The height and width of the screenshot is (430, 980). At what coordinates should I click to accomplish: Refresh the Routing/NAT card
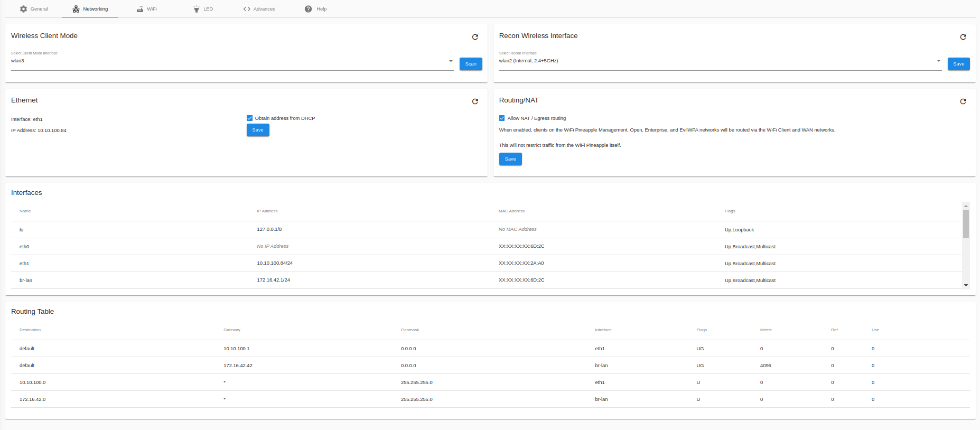pos(963,101)
